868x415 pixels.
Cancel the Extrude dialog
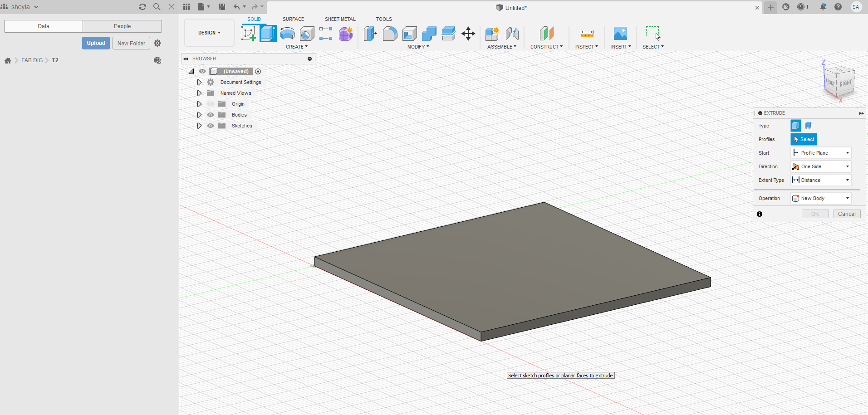(x=847, y=214)
